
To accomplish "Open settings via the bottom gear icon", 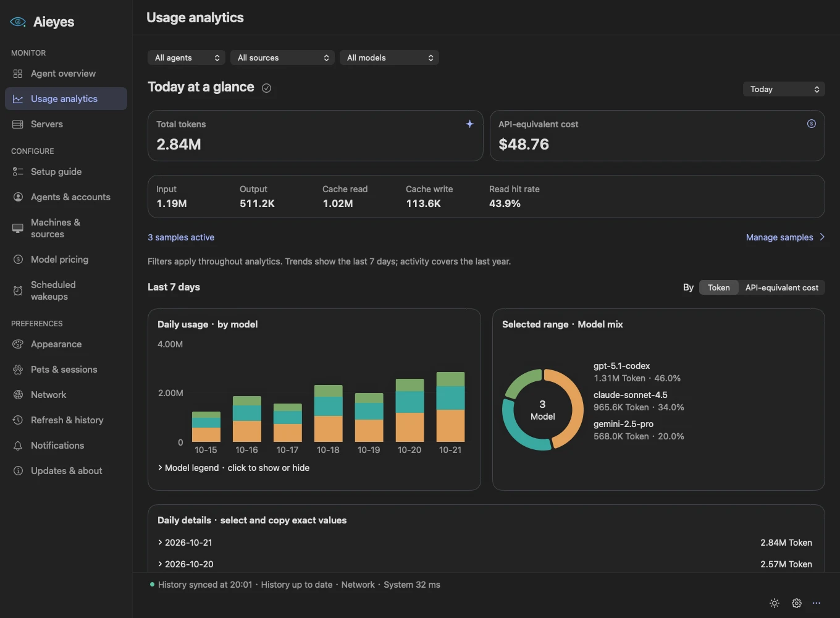I will click(797, 603).
